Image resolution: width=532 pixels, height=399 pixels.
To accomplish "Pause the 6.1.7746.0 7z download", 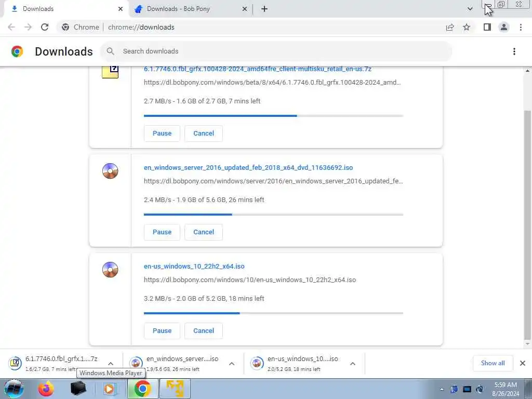I will click(x=162, y=134).
